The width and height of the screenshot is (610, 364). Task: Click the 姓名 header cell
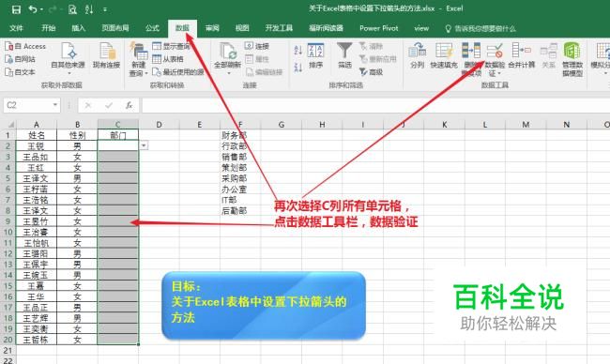(x=37, y=135)
